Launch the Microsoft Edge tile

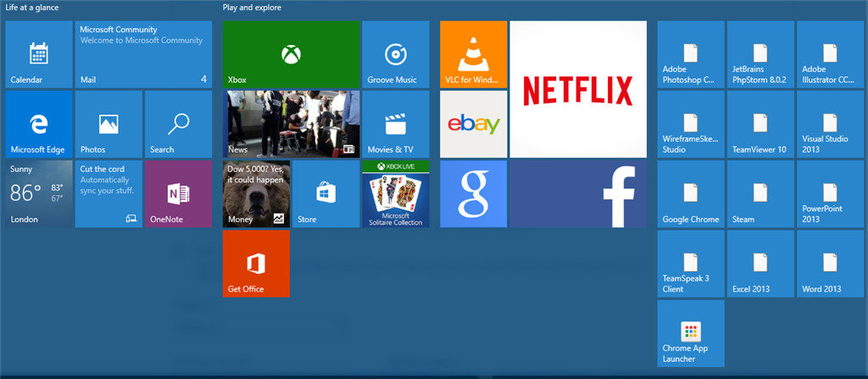pos(39,124)
